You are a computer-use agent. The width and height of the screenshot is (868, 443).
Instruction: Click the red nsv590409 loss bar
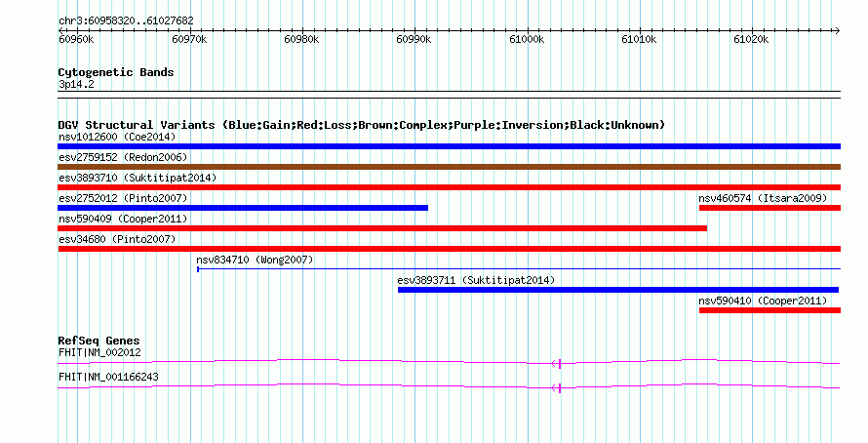point(382,228)
